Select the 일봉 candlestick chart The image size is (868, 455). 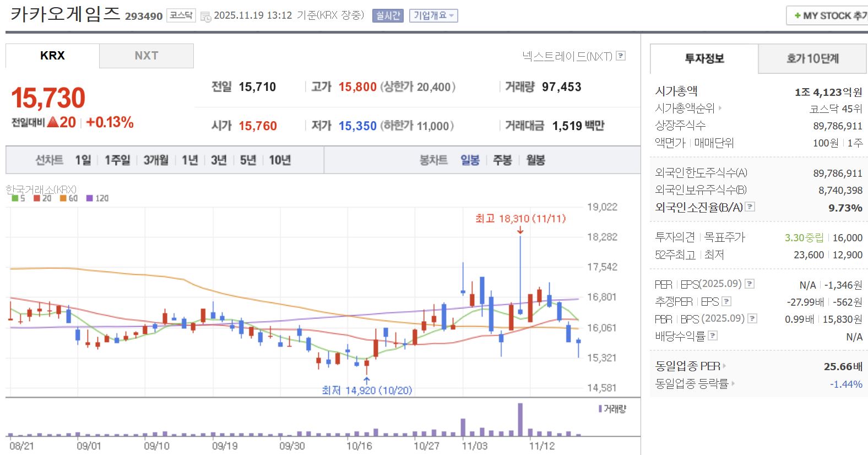pos(470,160)
